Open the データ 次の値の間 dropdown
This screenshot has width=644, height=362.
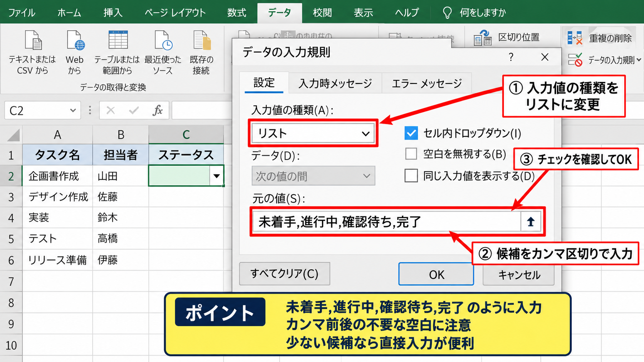pos(313,176)
